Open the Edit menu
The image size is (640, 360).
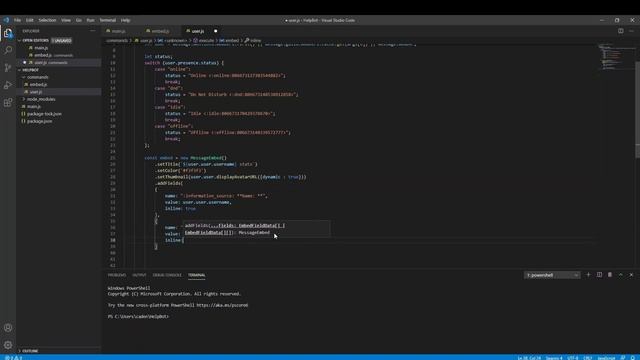[30, 20]
